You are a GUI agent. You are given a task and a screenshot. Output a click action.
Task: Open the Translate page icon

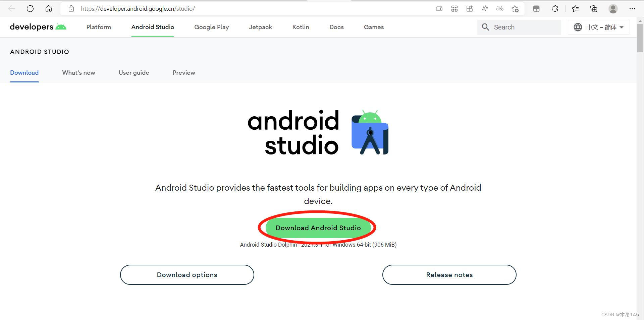(500, 9)
